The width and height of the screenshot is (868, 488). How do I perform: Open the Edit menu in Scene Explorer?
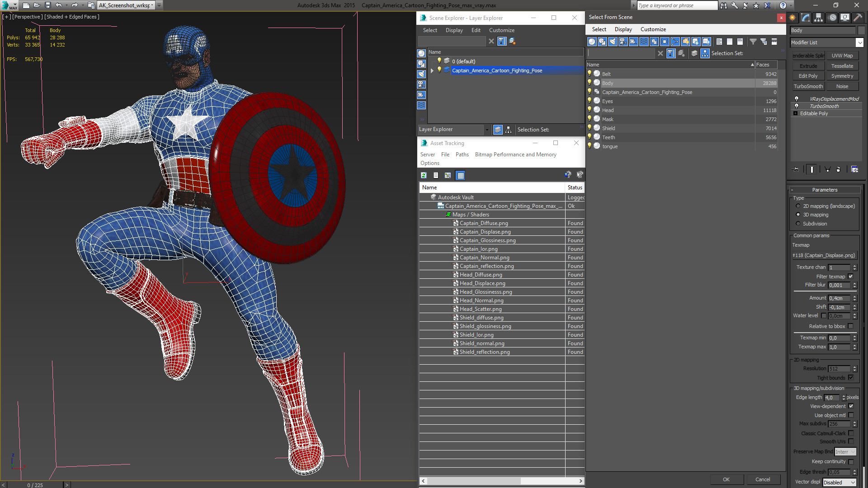(476, 30)
